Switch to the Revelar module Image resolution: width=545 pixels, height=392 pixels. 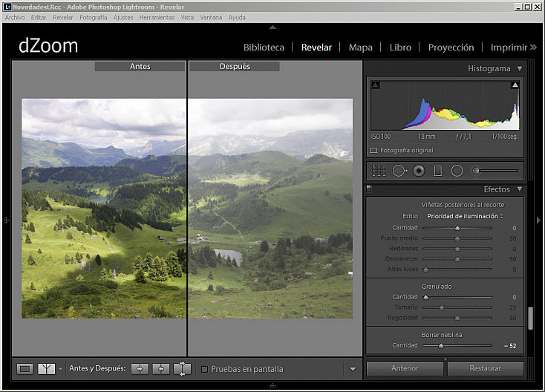[316, 48]
